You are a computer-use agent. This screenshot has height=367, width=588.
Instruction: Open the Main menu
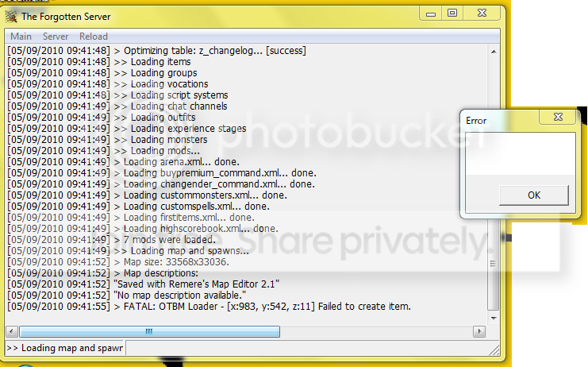point(21,37)
